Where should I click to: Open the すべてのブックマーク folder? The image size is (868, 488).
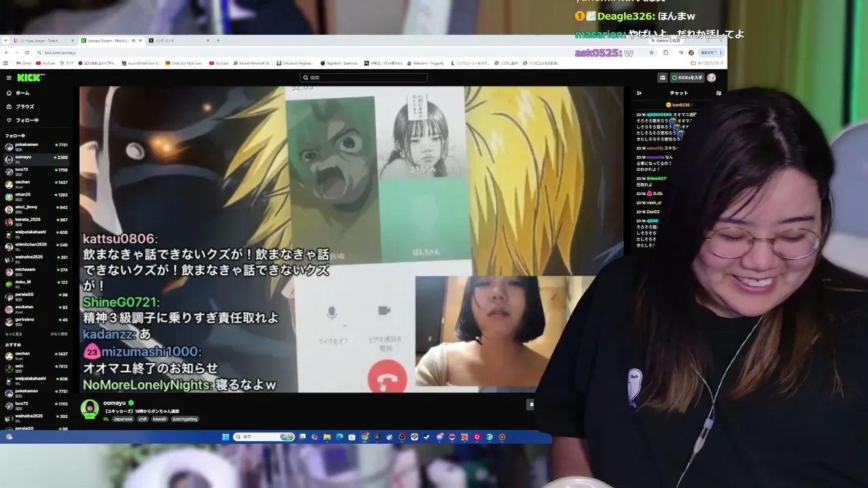[x=708, y=64]
